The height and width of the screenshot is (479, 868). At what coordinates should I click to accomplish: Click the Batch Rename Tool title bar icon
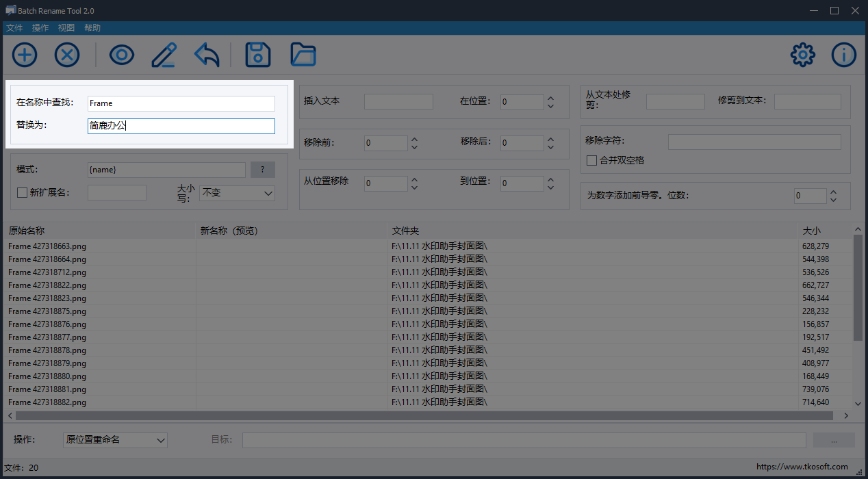[x=10, y=10]
